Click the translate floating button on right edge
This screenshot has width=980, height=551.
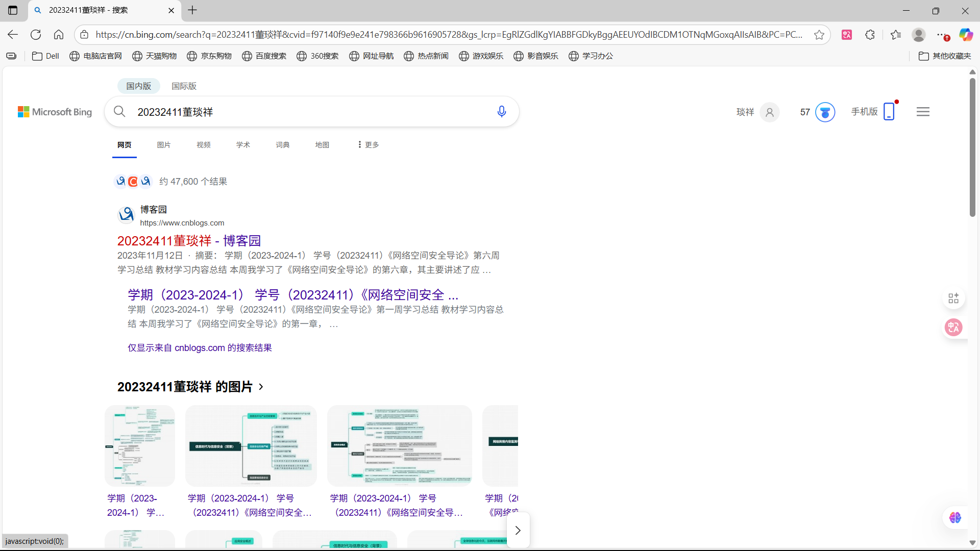953,328
